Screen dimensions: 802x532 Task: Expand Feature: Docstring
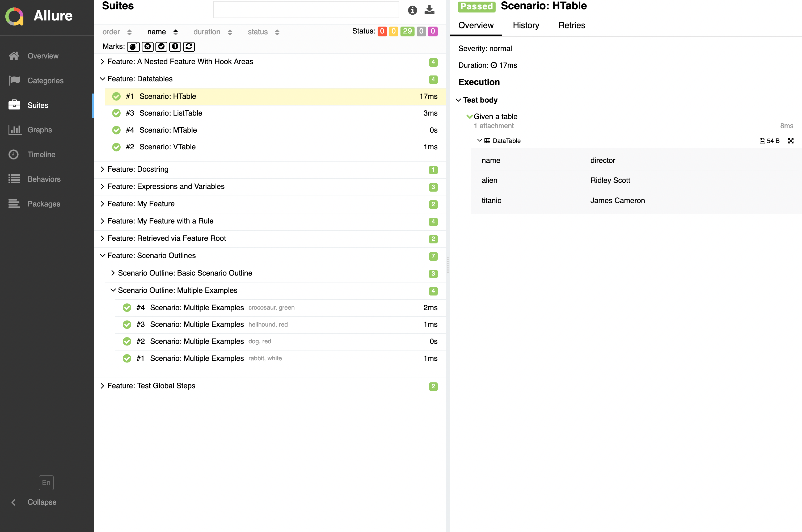(270, 169)
